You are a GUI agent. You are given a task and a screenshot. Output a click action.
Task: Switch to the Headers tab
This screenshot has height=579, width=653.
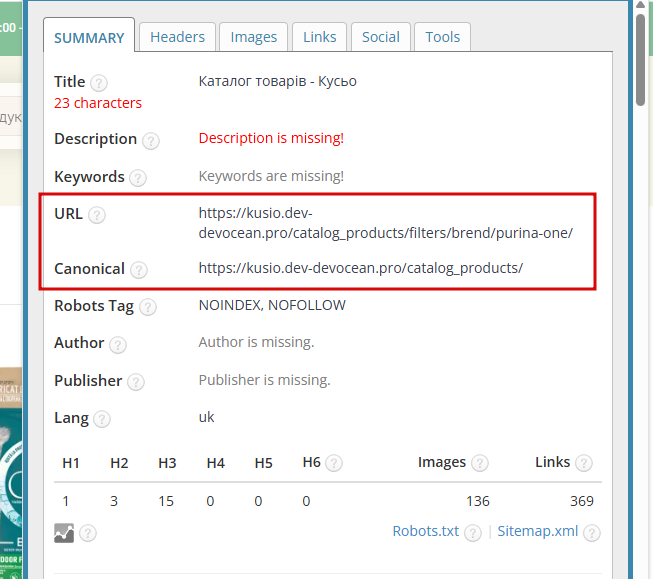177,37
